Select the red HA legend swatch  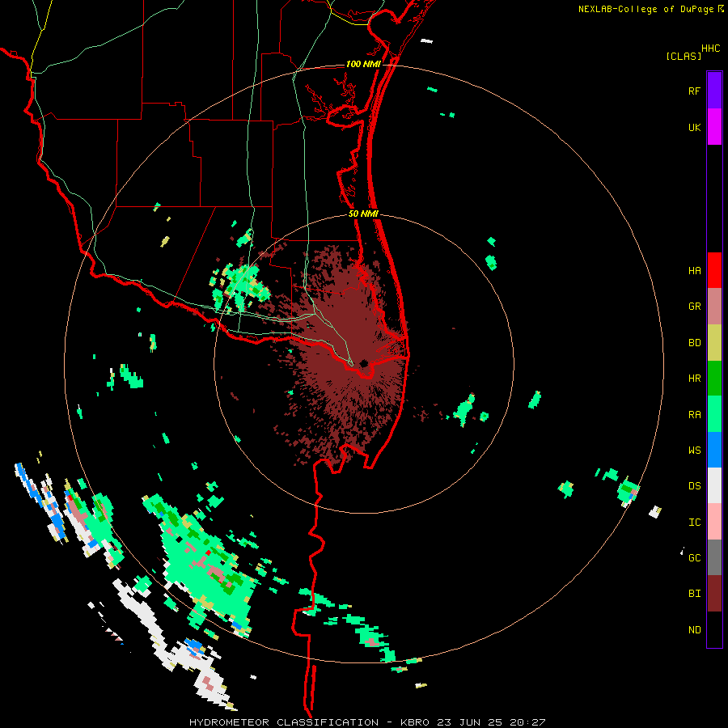tap(714, 270)
